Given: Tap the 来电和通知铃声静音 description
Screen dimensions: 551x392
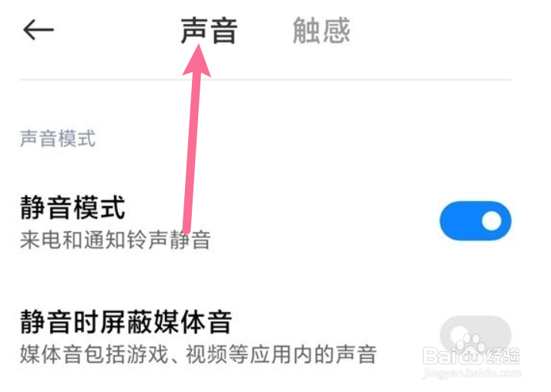Looking at the screenshot, I should (x=116, y=240).
